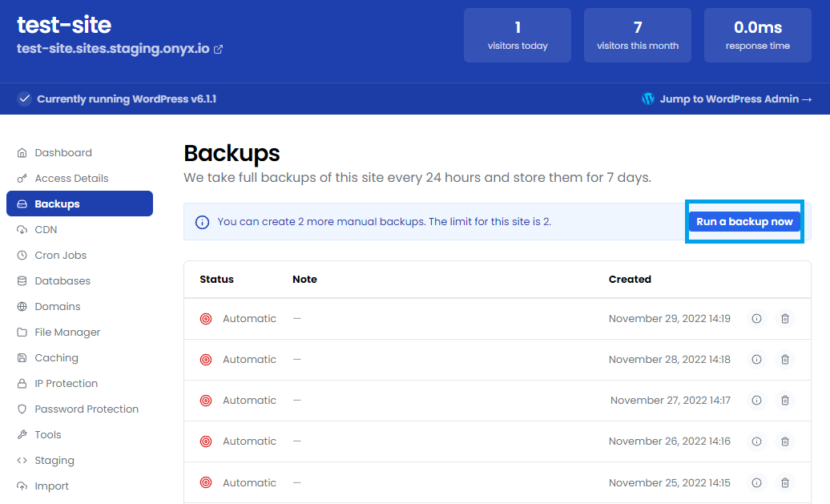
Task: Open Password Protection page
Action: (79, 409)
